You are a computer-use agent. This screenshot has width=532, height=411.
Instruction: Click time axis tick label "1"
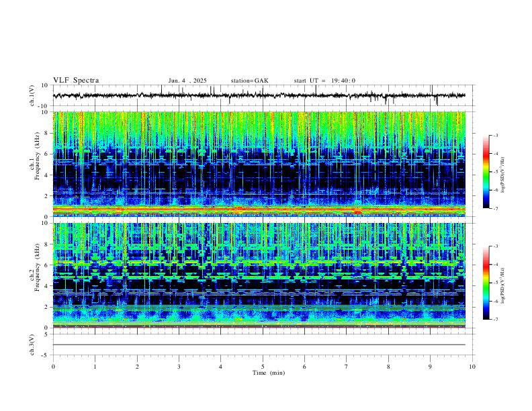95,367
